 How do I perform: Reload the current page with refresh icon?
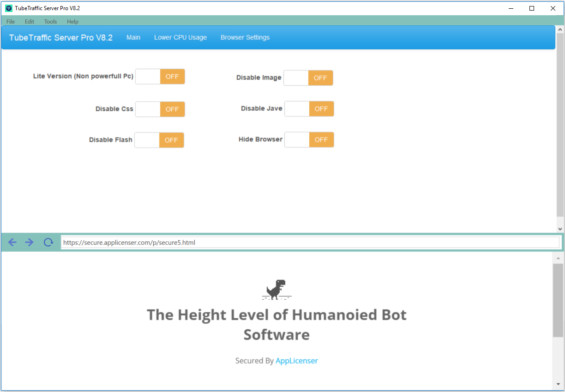pyautogui.click(x=48, y=242)
